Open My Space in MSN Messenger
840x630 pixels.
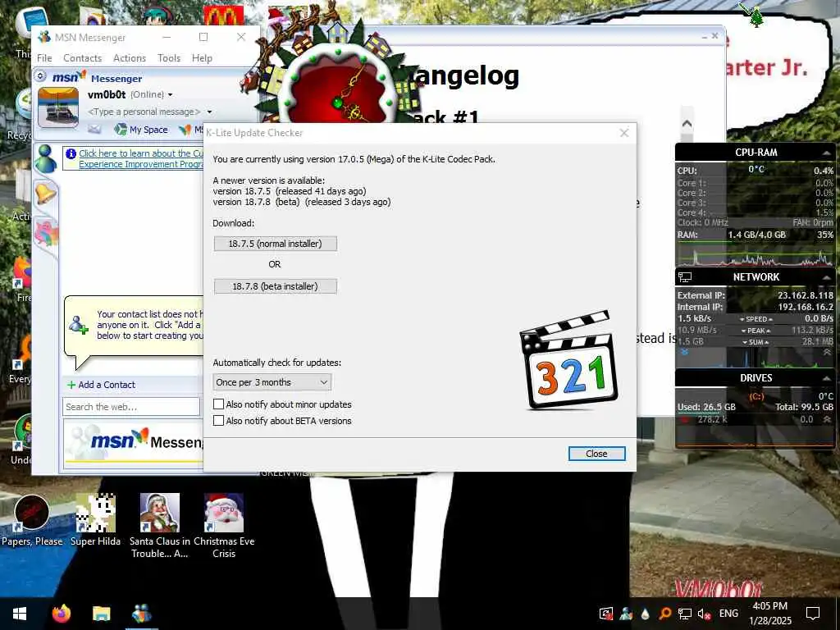[x=141, y=129]
